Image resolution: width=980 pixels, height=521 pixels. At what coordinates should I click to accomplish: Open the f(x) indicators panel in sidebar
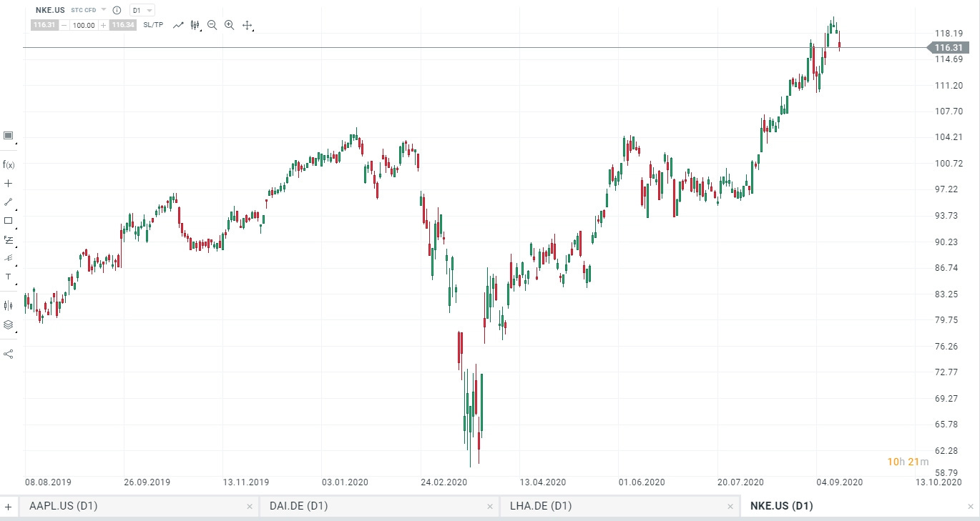[x=9, y=164]
